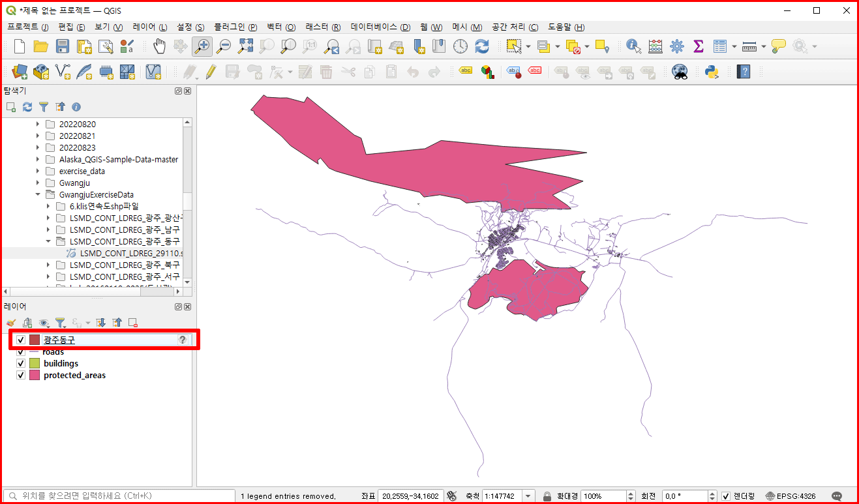Open temporal controller clock icon

[460, 46]
